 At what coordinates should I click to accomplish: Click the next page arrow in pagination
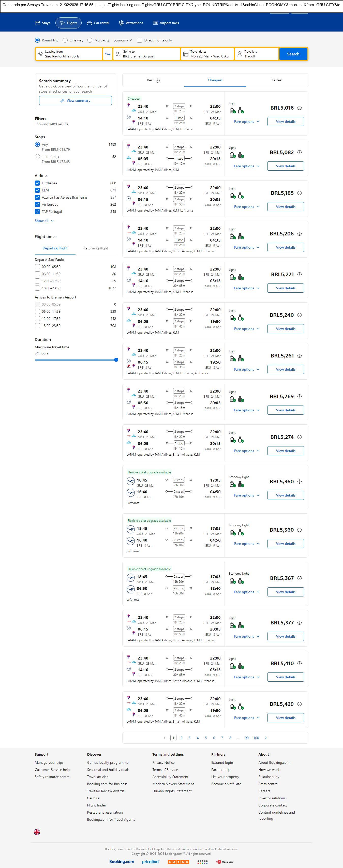[266, 738]
